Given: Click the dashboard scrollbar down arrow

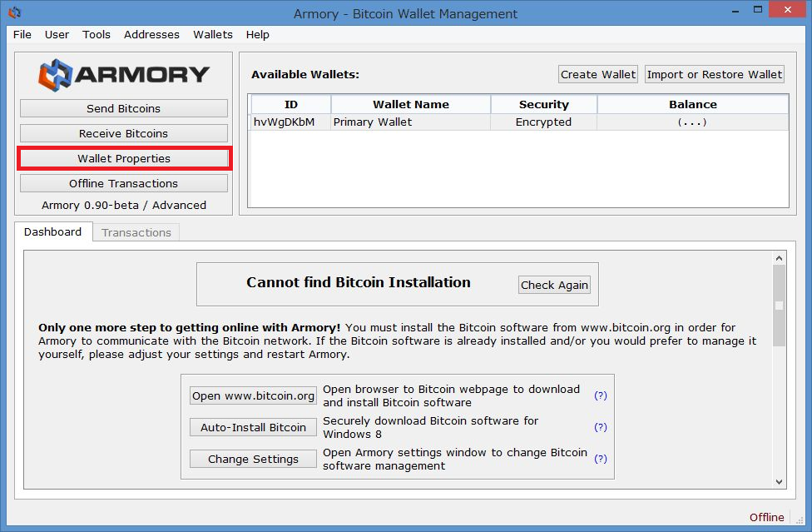Looking at the screenshot, I should 779,482.
